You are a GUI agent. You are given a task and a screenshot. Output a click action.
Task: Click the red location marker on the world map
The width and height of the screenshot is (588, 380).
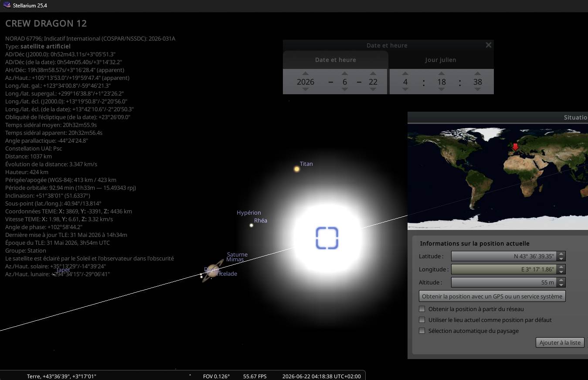pyautogui.click(x=515, y=147)
